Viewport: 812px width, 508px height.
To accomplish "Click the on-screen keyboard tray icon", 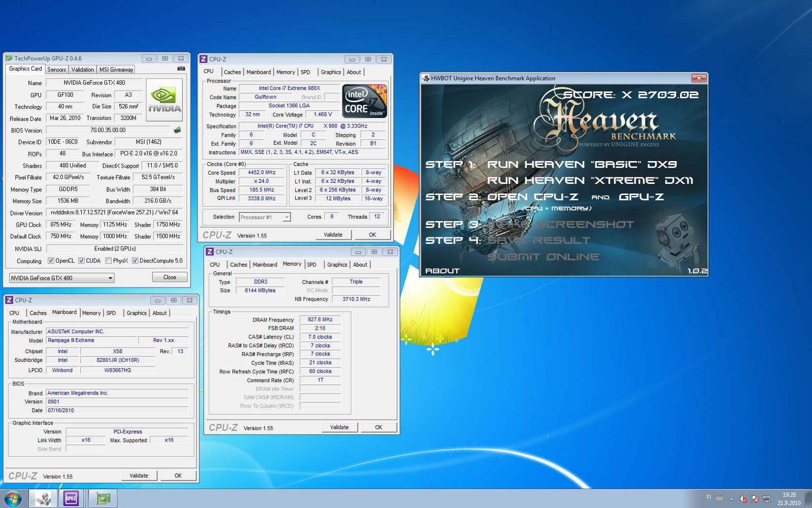I will tap(720, 498).
